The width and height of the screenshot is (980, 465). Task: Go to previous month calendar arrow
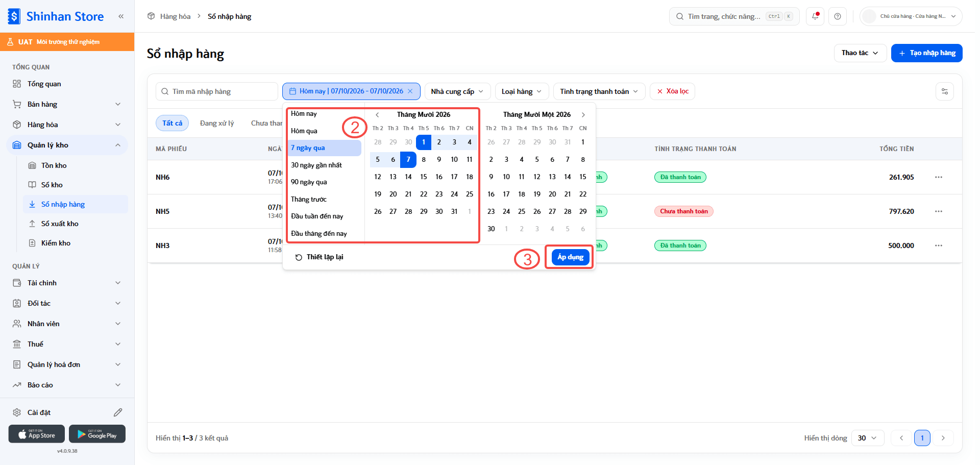[x=377, y=115]
